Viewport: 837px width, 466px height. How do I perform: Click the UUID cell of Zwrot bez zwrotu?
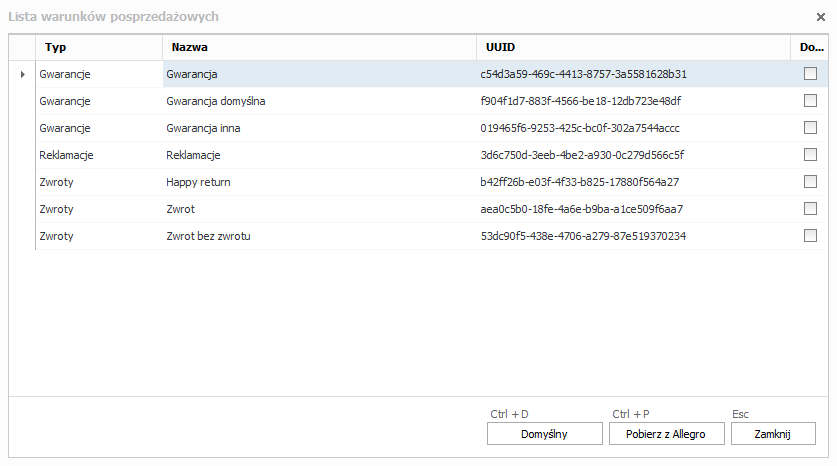click(582, 236)
